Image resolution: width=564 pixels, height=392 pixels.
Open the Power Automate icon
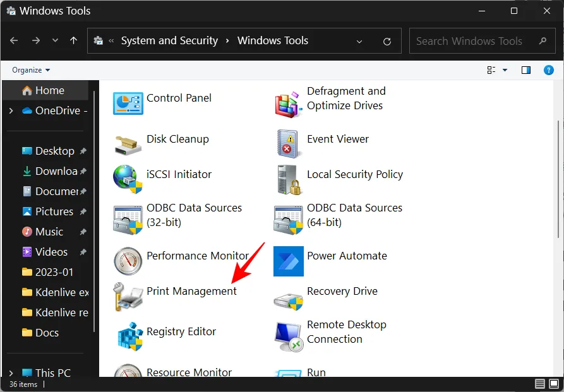pyautogui.click(x=289, y=261)
